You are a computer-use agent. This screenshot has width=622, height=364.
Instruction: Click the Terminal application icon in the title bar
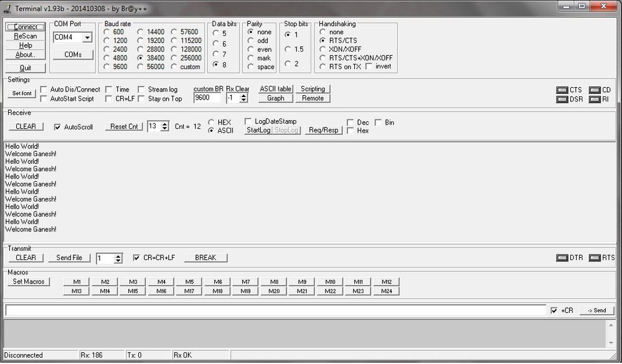pos(8,8)
